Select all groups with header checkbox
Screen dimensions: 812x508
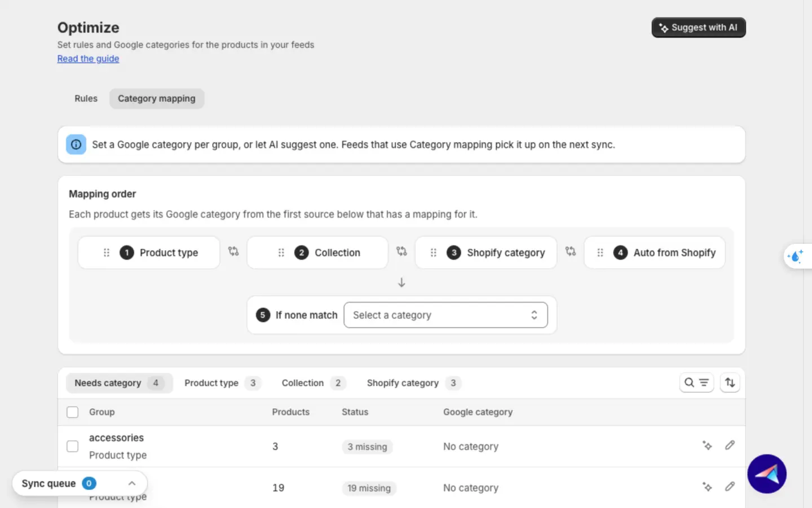[x=73, y=412]
